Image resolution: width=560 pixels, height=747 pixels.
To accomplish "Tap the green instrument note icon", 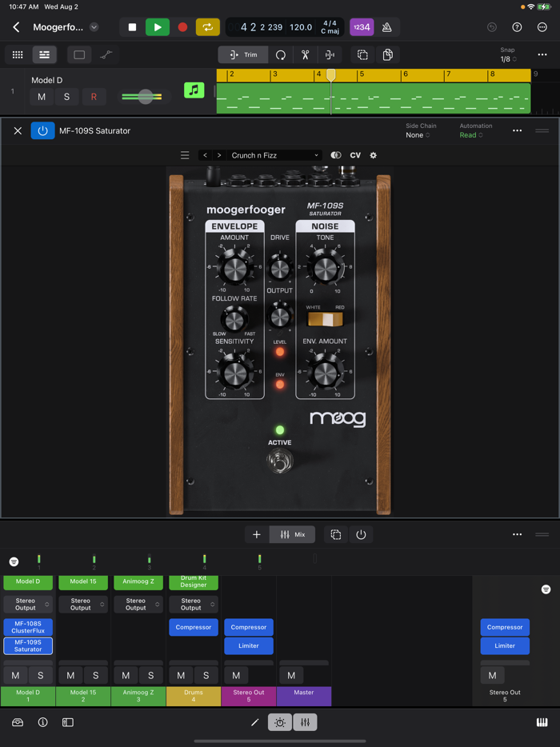I will (x=194, y=90).
